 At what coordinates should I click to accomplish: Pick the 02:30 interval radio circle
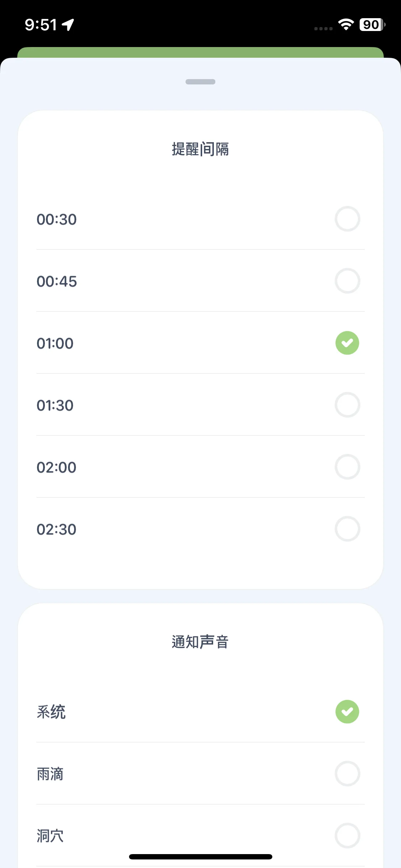click(347, 529)
